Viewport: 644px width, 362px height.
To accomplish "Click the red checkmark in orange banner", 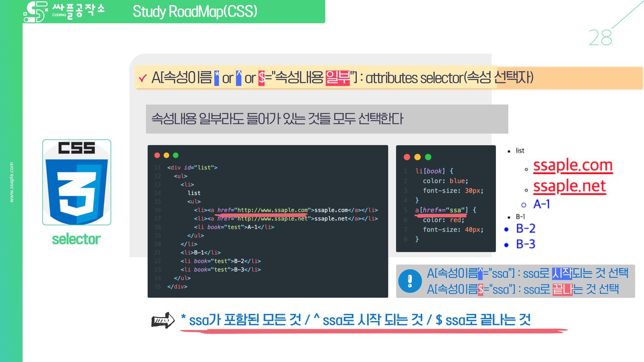I will click(141, 78).
